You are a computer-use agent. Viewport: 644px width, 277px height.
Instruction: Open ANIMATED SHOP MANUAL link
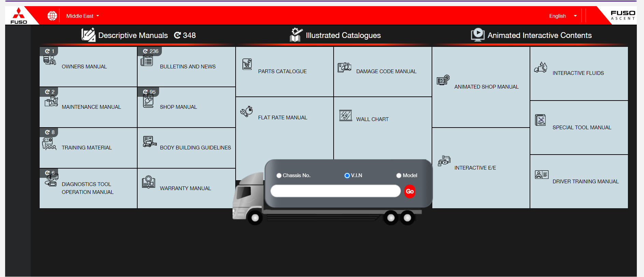tap(486, 87)
